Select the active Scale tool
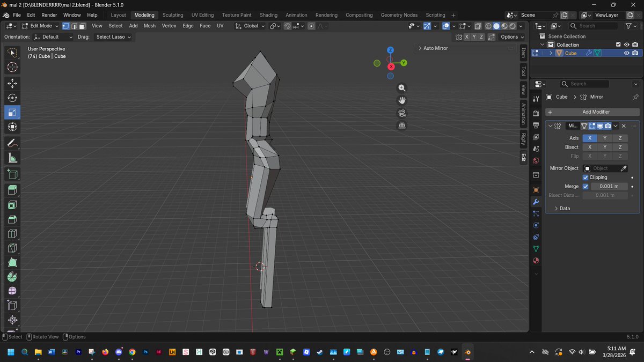This screenshot has width=644, height=362. coord(12,112)
